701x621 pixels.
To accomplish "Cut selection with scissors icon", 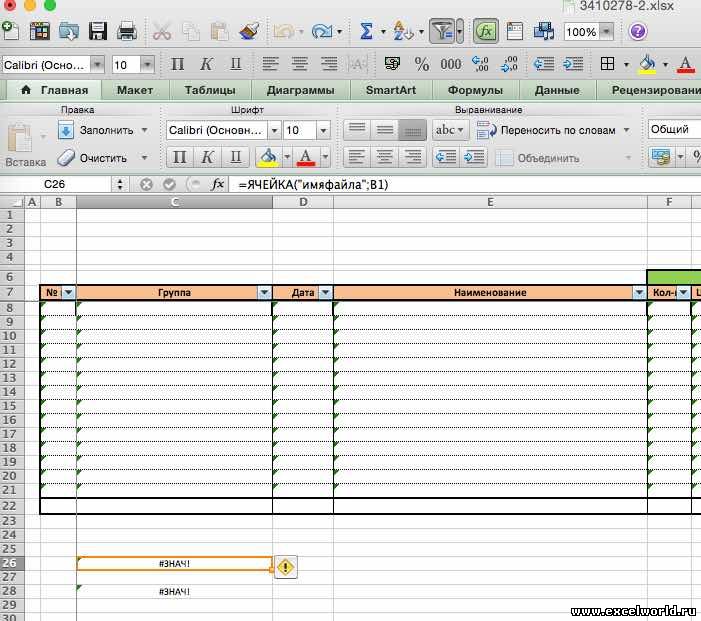I will click(161, 31).
